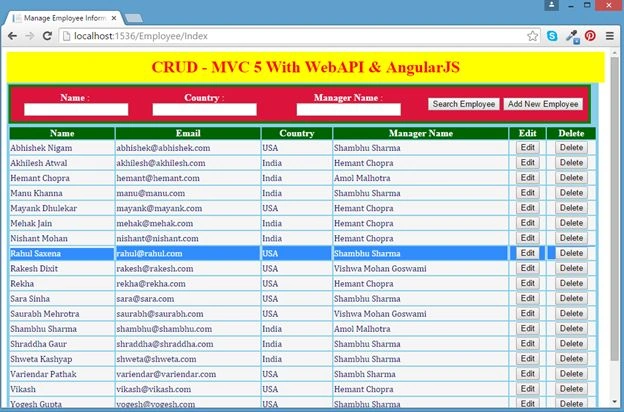Edit the Mehak Jain record
The width and height of the screenshot is (624, 412).
[528, 223]
